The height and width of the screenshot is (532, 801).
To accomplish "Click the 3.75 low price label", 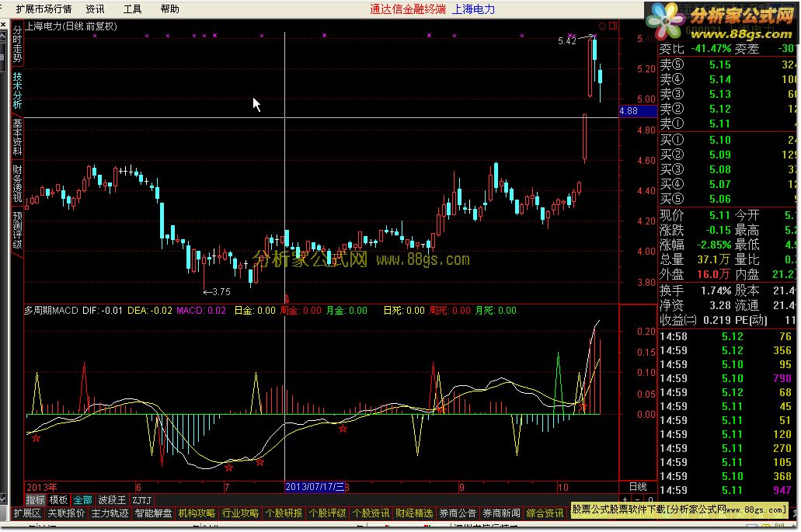I will point(221,291).
